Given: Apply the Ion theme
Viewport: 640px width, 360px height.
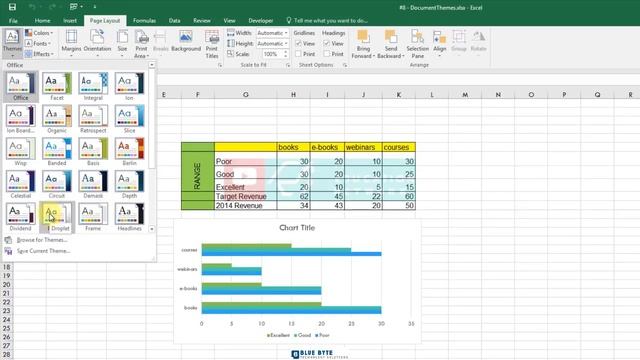Looking at the screenshot, I should point(129,86).
